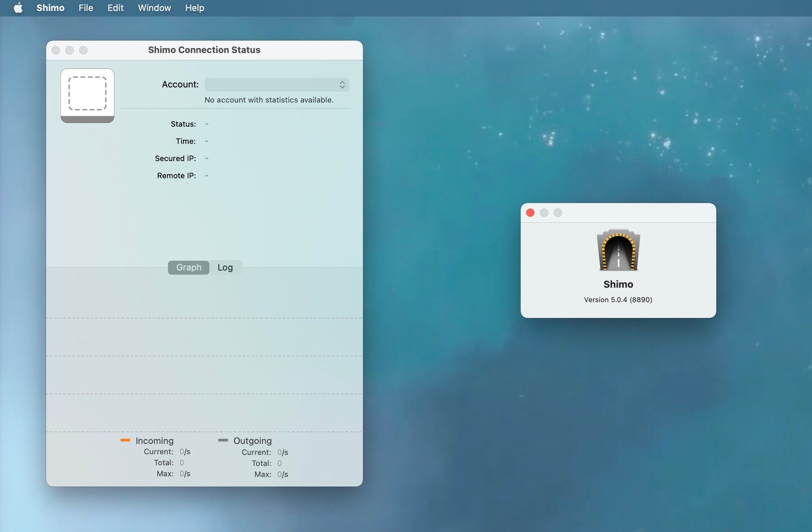812x532 pixels.
Task: Click the orange Incoming traffic indicator
Action: click(x=125, y=440)
